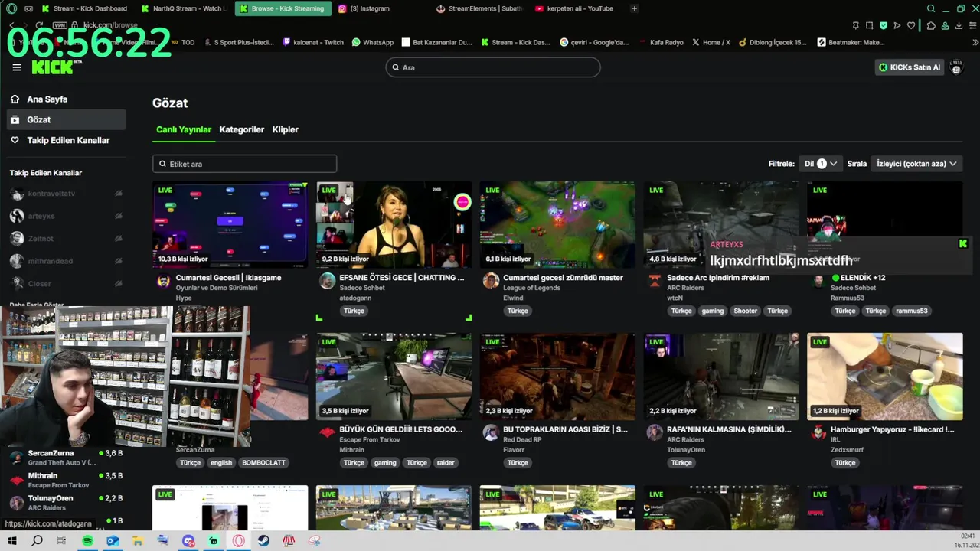The height and width of the screenshot is (551, 980).
Task: Open Mithrain in sidebar channel list
Action: coord(66,480)
